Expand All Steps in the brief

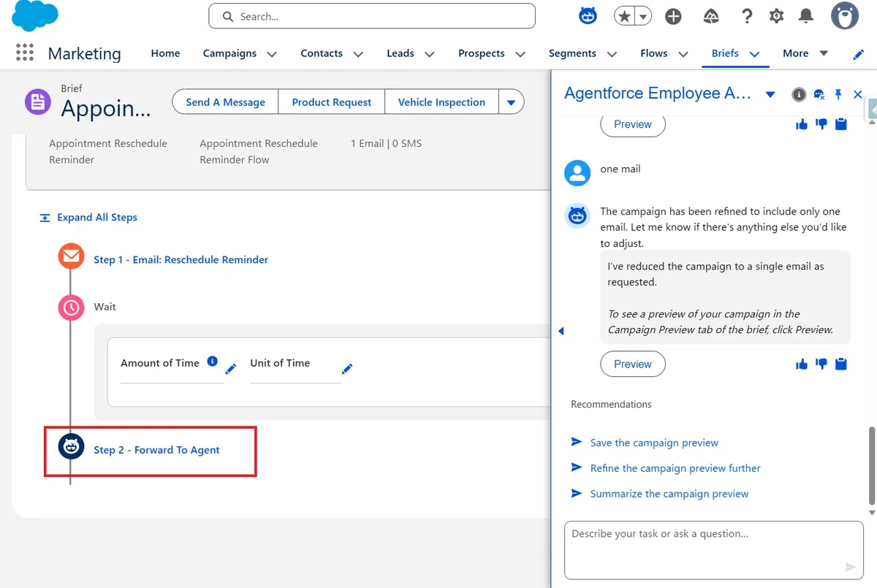[x=88, y=217]
